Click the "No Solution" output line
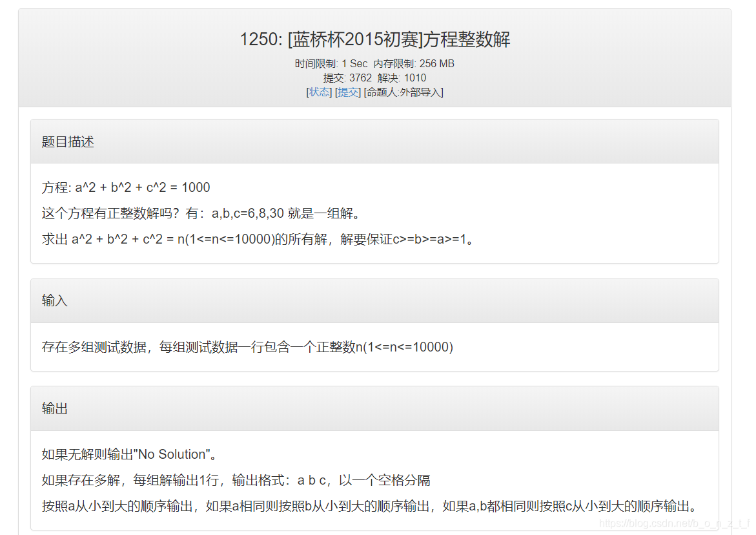 (130, 454)
